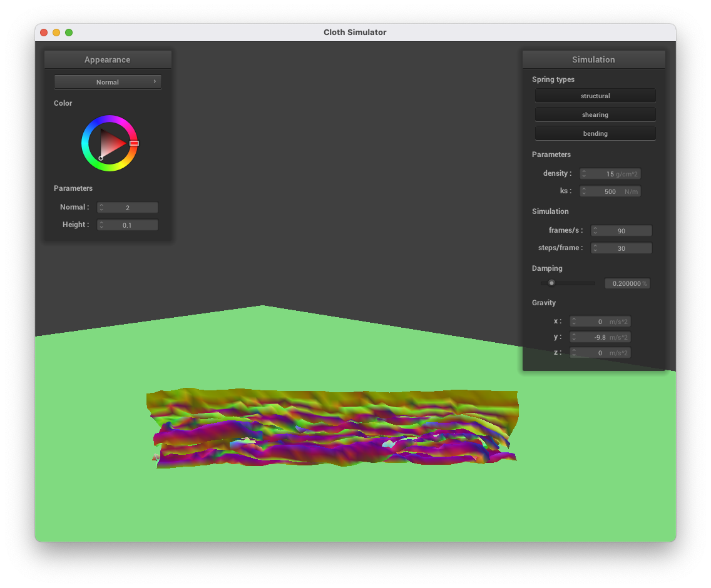Toggle shearing spring type
The height and width of the screenshot is (588, 711).
pos(595,114)
